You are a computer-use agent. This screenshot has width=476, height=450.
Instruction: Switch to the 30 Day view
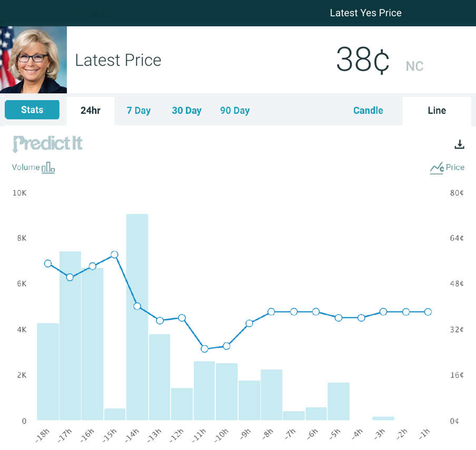pyautogui.click(x=186, y=111)
